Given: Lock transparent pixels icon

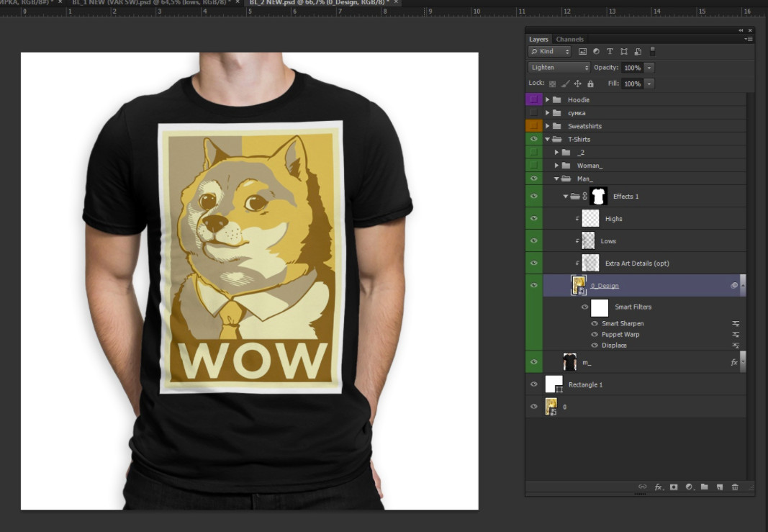Looking at the screenshot, I should [553, 84].
